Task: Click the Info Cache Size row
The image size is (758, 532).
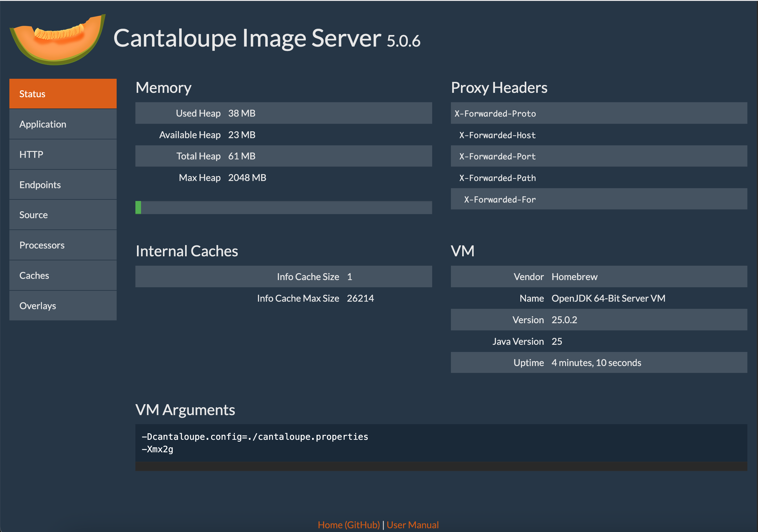Action: (284, 277)
